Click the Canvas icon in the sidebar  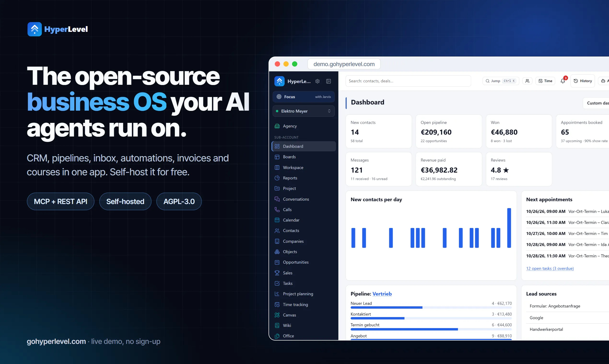coord(277,315)
